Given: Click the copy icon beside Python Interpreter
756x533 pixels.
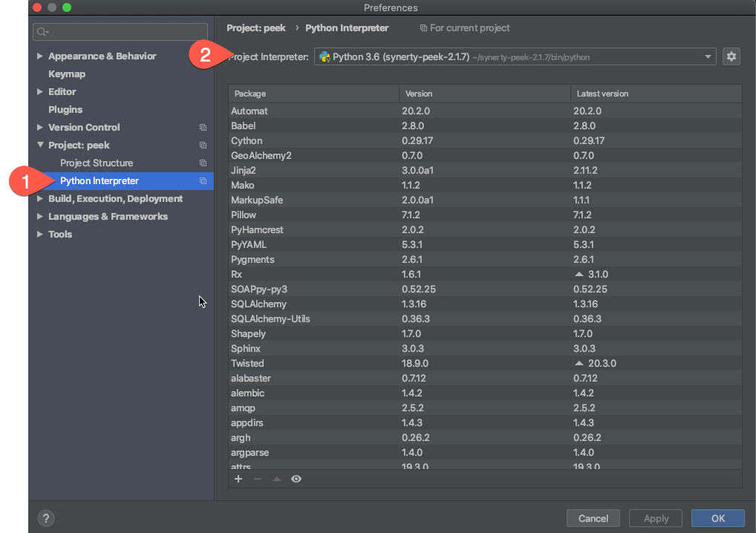Looking at the screenshot, I should [203, 180].
